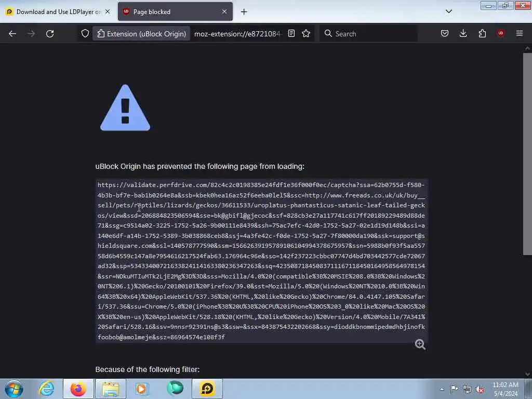Screen dimensions: 532x399
Task: Click the blocked validate.perfdrive.com URL text
Action: coord(261,261)
